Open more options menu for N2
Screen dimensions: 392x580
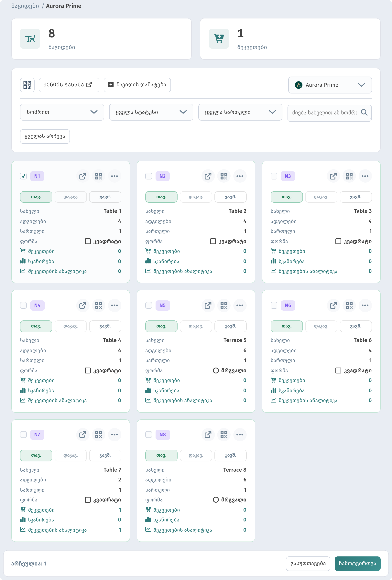click(240, 176)
